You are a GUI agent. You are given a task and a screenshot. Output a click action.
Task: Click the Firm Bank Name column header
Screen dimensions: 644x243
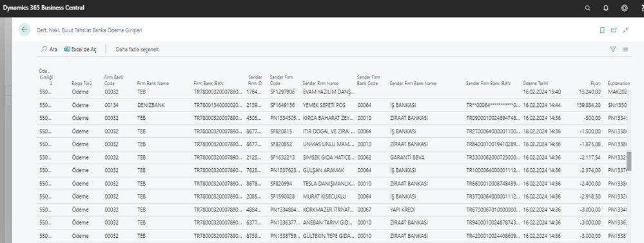click(x=153, y=83)
